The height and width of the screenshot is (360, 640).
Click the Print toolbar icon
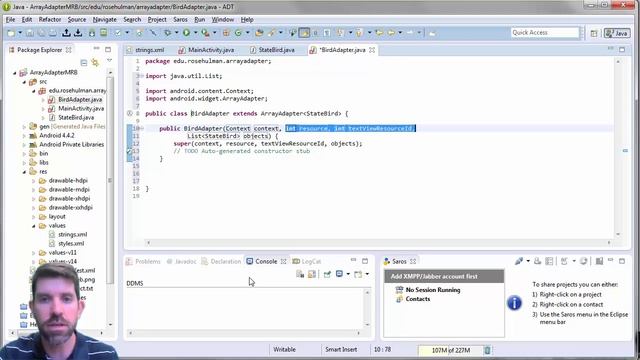pos(53,33)
